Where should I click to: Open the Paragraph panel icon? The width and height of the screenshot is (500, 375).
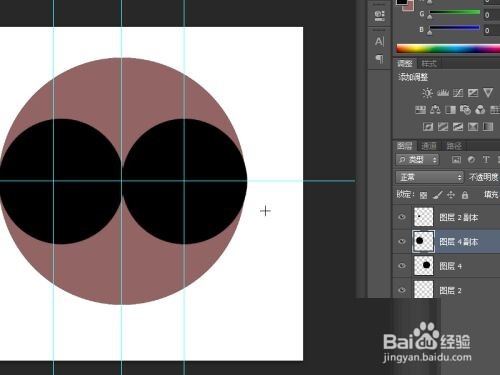pyautogui.click(x=379, y=59)
